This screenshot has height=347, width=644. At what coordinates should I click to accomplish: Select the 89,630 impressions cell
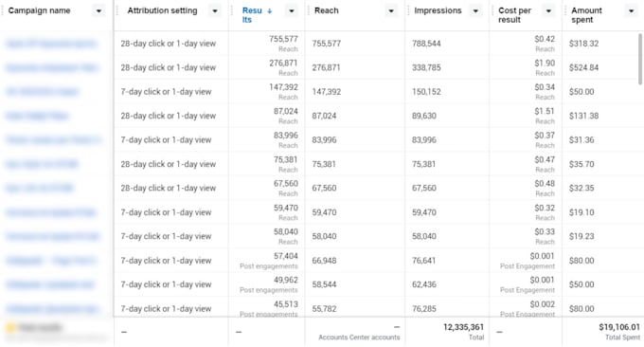[x=424, y=116]
